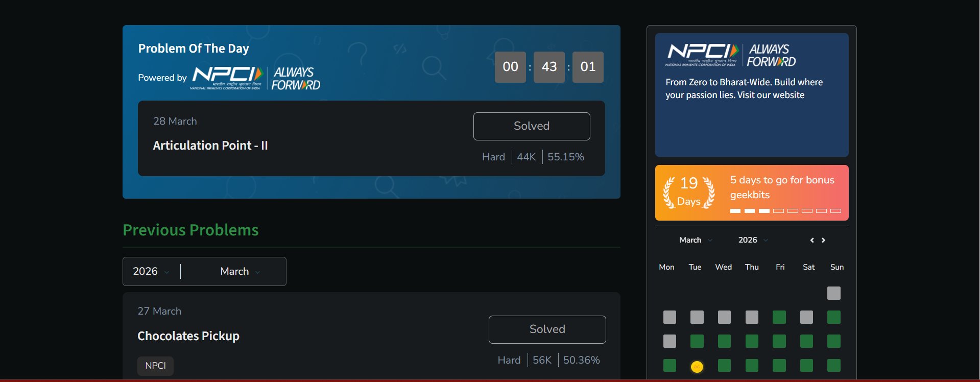Click the timer seconds box showing 01
The height and width of the screenshot is (382, 980).
[588, 67]
